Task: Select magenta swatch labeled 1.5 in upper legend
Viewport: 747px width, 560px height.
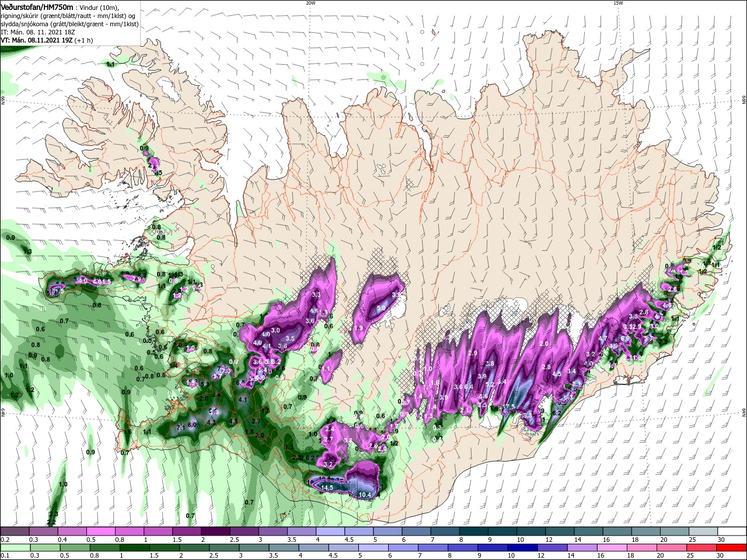Action: click(187, 531)
